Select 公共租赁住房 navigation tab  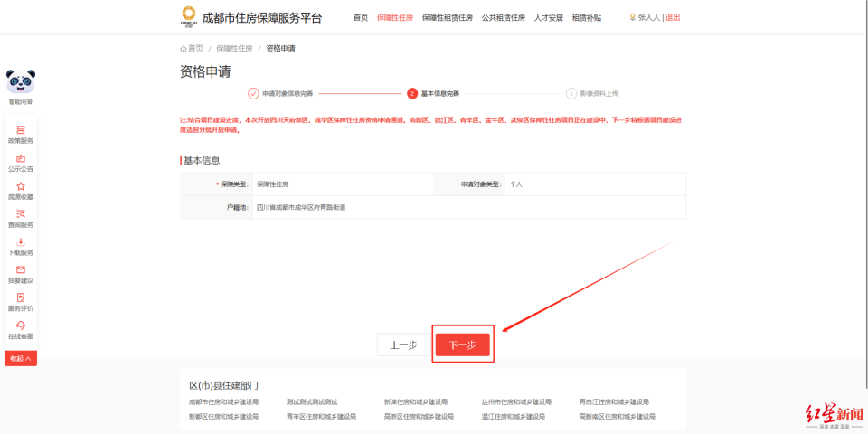tap(504, 18)
